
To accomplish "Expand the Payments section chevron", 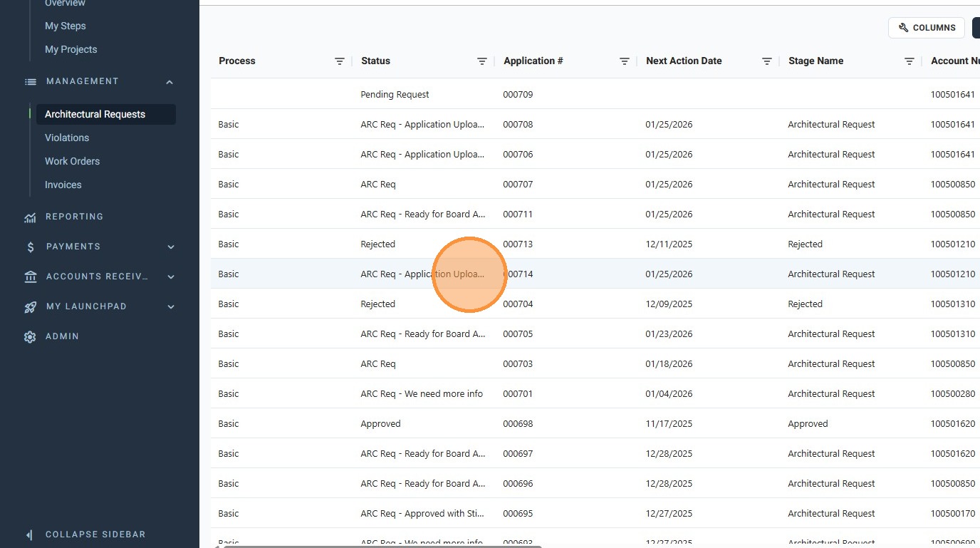I will coord(171,247).
